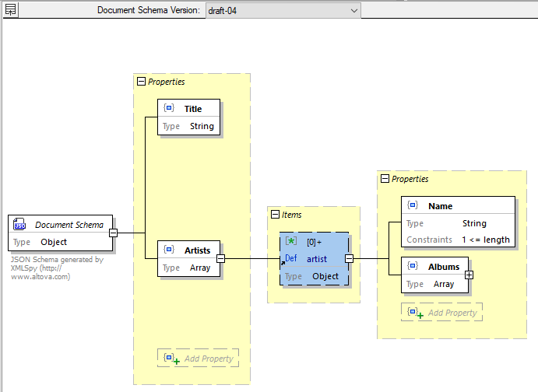Click the green star items icon
The width and height of the screenshot is (538, 392).
point(291,242)
